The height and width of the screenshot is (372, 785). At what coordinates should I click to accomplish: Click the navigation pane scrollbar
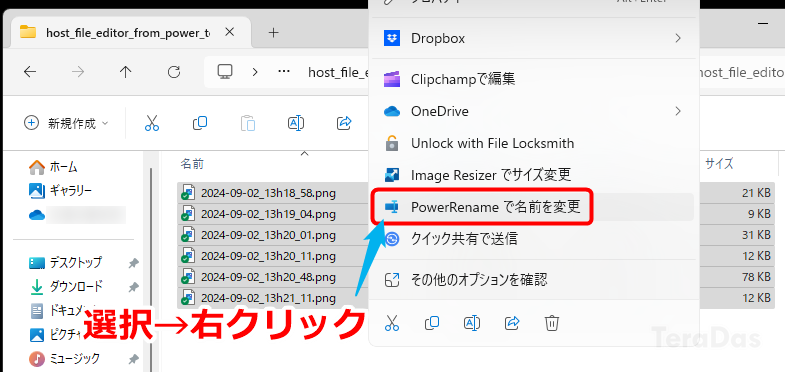point(152,270)
